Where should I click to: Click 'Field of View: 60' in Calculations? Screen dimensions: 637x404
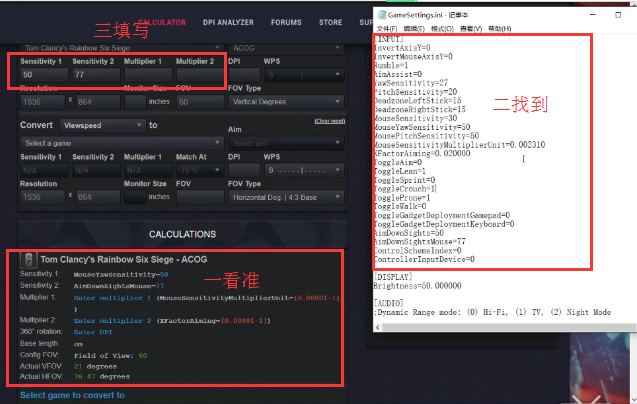[x=110, y=355]
